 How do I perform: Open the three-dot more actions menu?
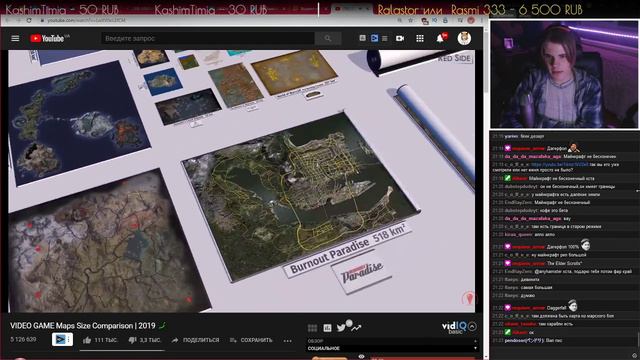click(288, 340)
